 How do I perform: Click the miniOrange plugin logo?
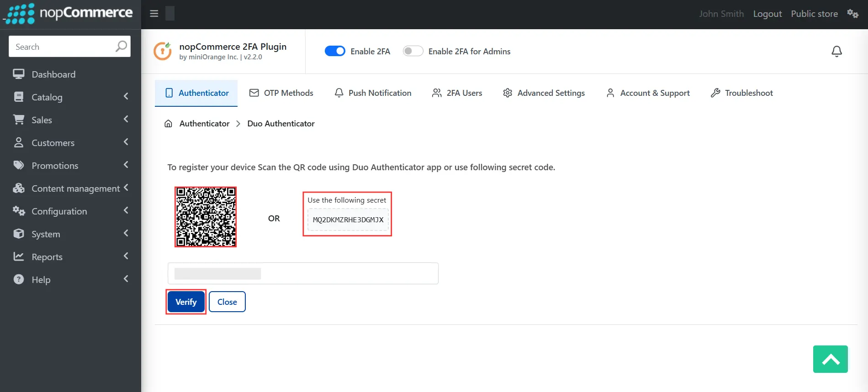(x=163, y=51)
